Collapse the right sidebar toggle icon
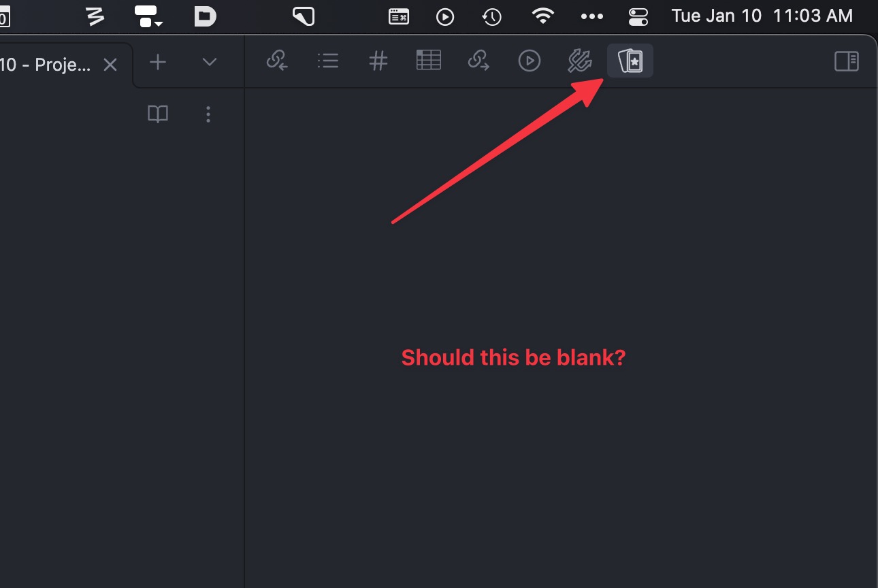Screen dimensions: 878x588 pos(847,61)
